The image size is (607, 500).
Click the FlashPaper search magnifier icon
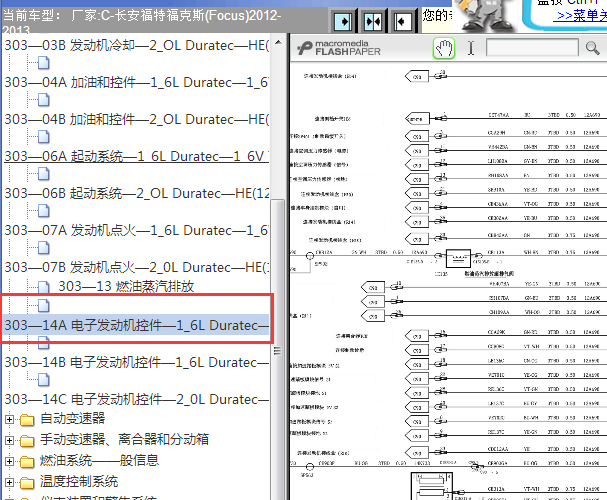[x=592, y=48]
